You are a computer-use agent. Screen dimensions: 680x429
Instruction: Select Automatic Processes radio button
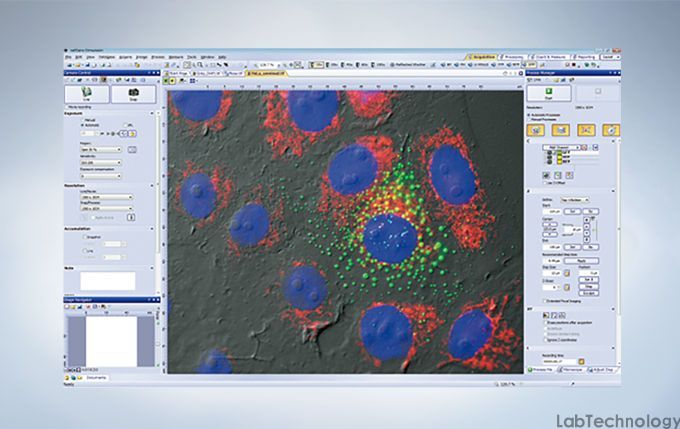click(529, 115)
